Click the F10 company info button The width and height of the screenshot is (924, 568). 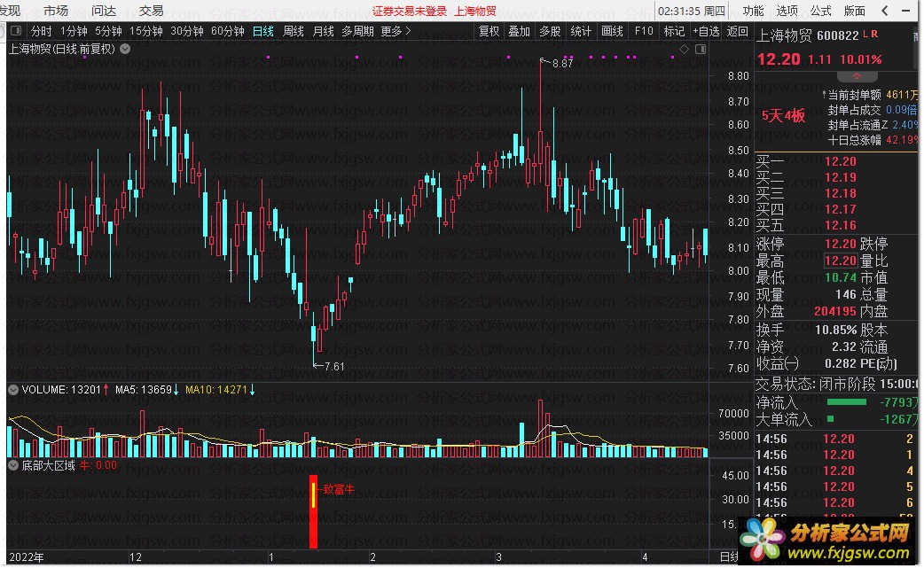pyautogui.click(x=643, y=31)
